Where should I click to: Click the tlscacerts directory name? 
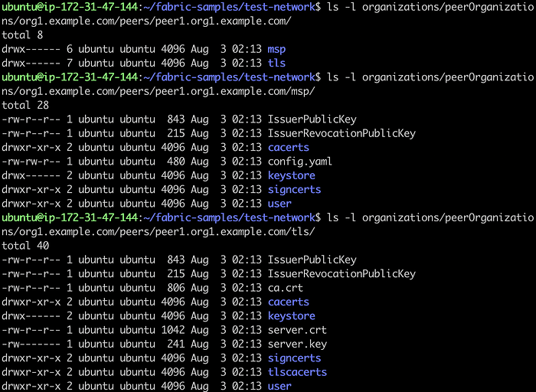click(297, 372)
